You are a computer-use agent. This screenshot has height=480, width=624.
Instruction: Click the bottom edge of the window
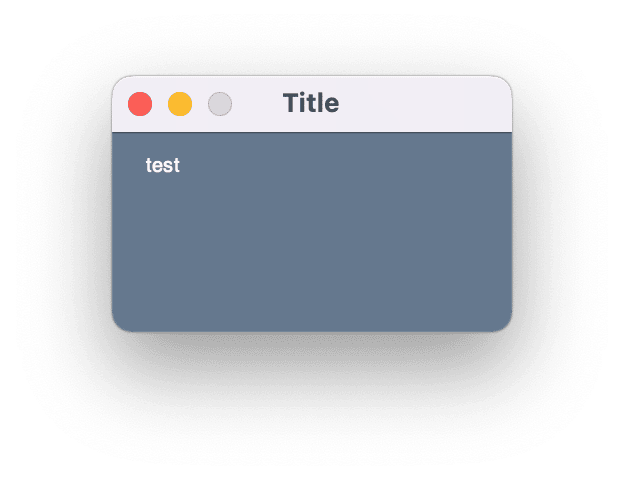tap(312, 329)
